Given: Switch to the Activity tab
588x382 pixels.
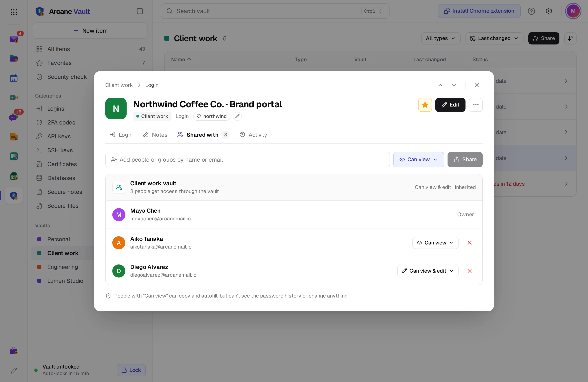Looking at the screenshot, I should (253, 135).
